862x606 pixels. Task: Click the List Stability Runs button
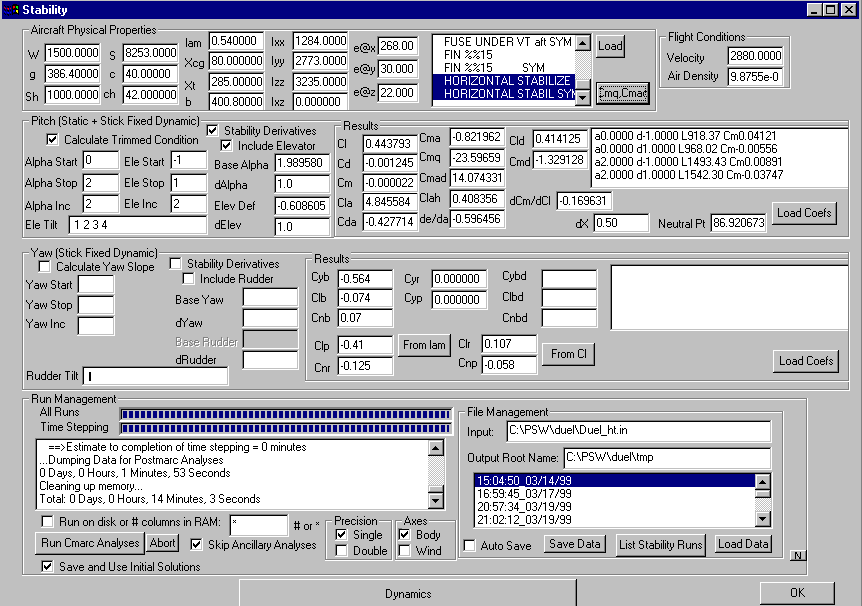[660, 545]
